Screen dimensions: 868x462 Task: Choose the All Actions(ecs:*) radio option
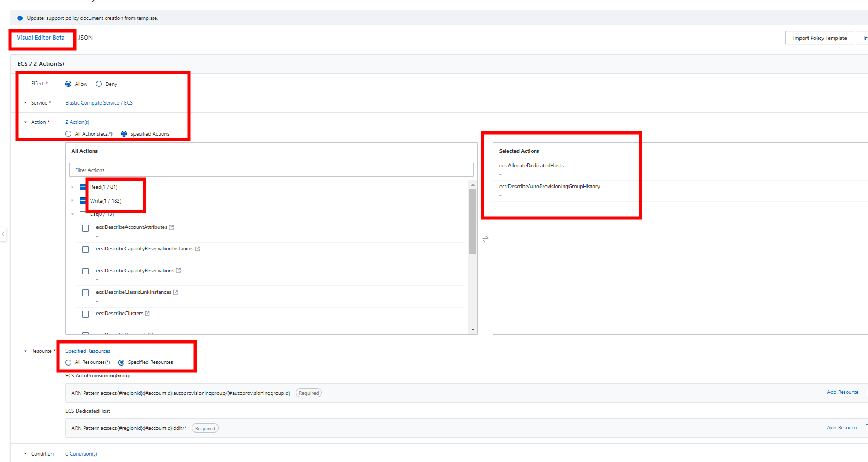pyautogui.click(x=68, y=134)
